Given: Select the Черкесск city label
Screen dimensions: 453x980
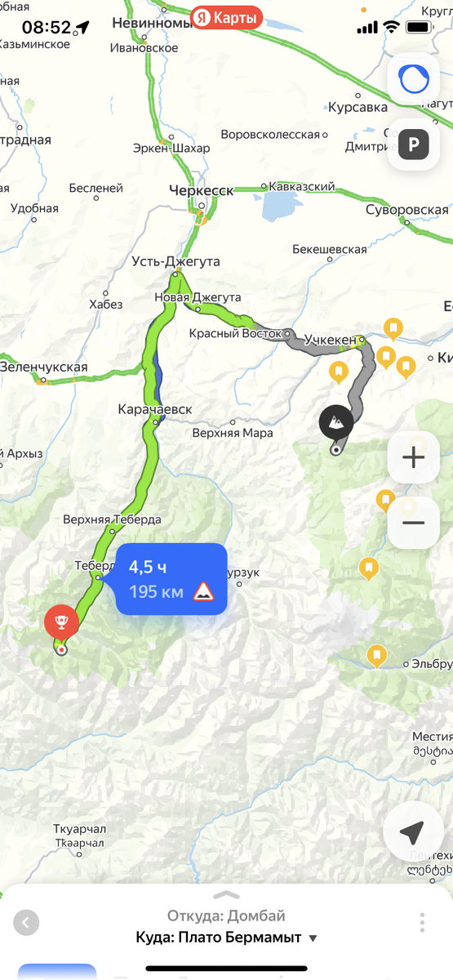Looking at the screenshot, I should pyautogui.click(x=201, y=190).
